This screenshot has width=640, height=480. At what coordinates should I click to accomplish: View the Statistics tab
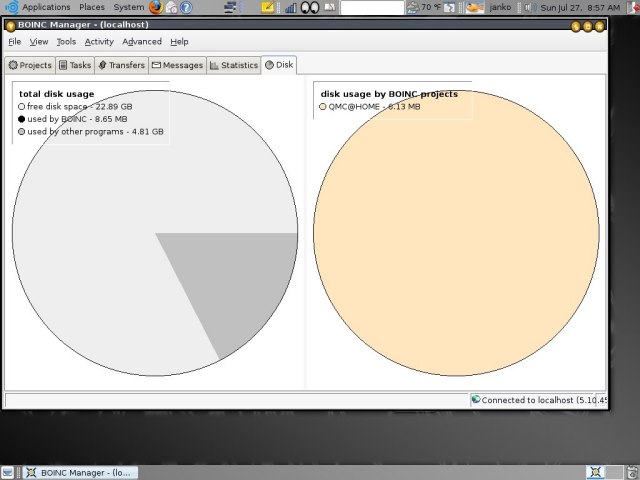click(234, 65)
